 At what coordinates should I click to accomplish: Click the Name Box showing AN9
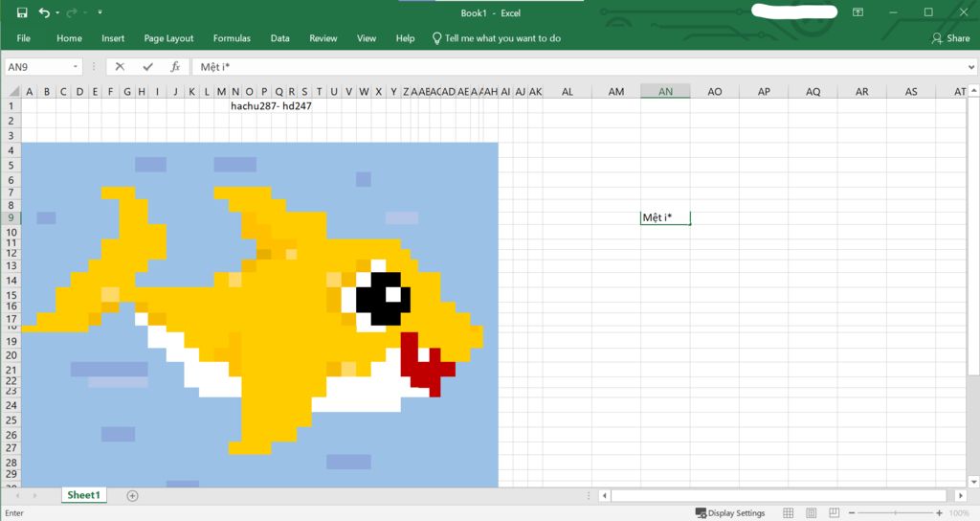(36, 67)
